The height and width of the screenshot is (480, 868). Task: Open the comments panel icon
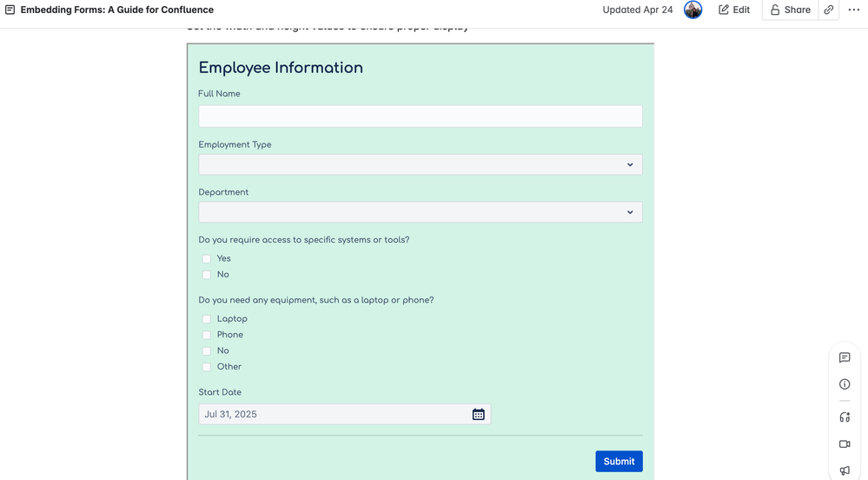click(845, 357)
